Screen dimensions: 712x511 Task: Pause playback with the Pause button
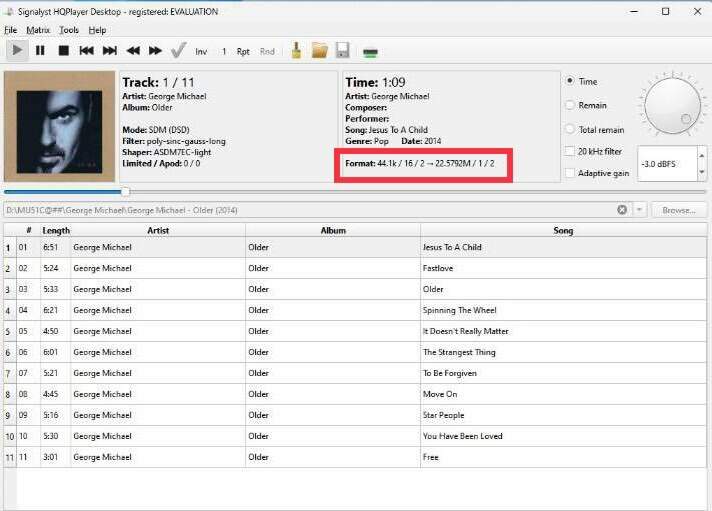40,50
